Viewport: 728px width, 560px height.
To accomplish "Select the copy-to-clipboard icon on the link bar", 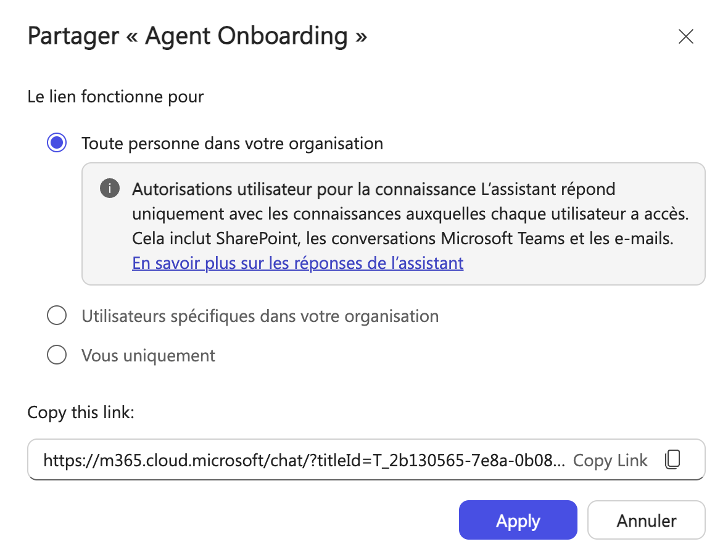I will click(x=672, y=459).
